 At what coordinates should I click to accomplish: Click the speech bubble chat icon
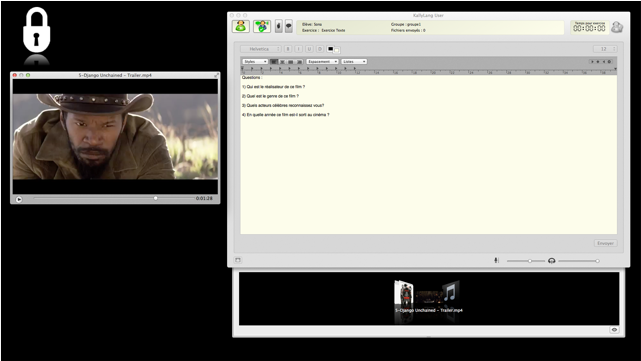(x=289, y=26)
